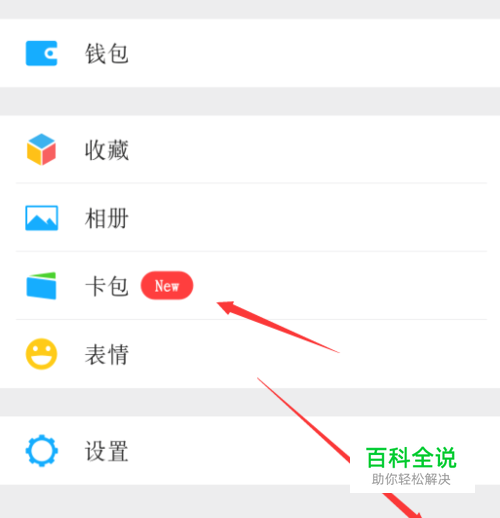Screen dimensions: 500x518
Task: Open the 钱包 menu entry
Action: [x=107, y=53]
